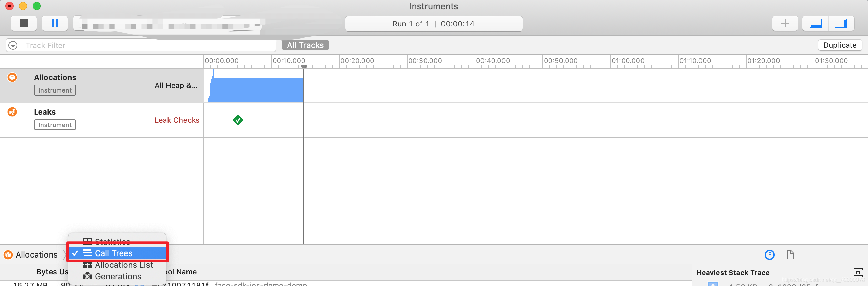The image size is (868, 286).
Task: Toggle the Heaviest Stack Trace collapse icon
Action: tap(858, 272)
